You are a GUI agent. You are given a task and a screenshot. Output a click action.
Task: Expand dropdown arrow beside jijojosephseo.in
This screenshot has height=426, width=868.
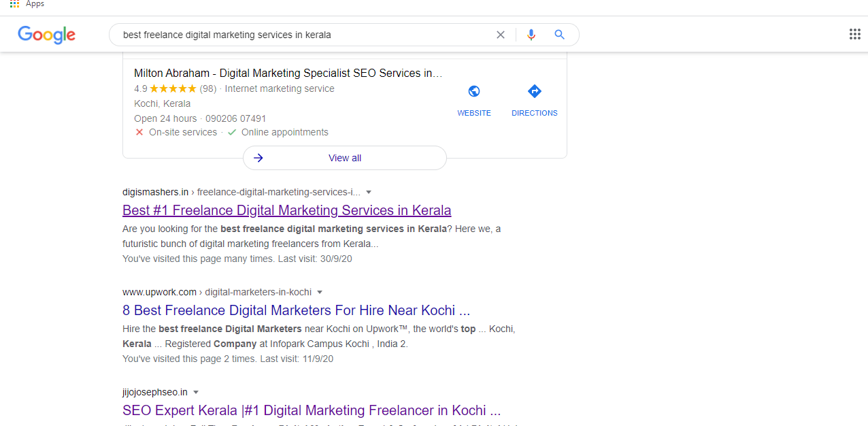(196, 392)
